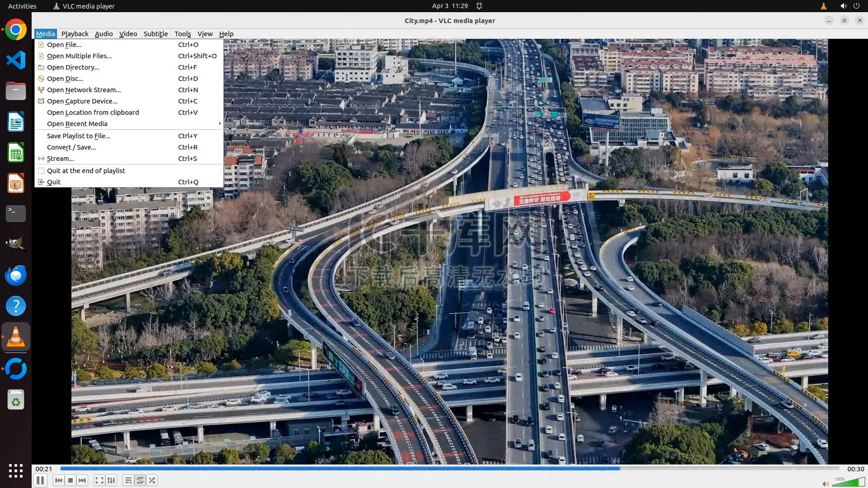
Task: Show extended settings equalizer icon
Action: (x=111, y=480)
